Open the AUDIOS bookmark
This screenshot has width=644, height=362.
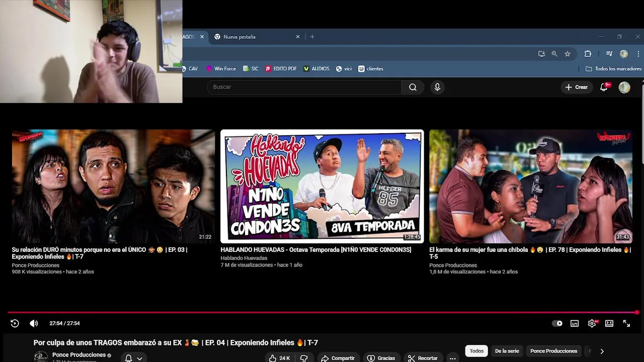tap(316, 69)
